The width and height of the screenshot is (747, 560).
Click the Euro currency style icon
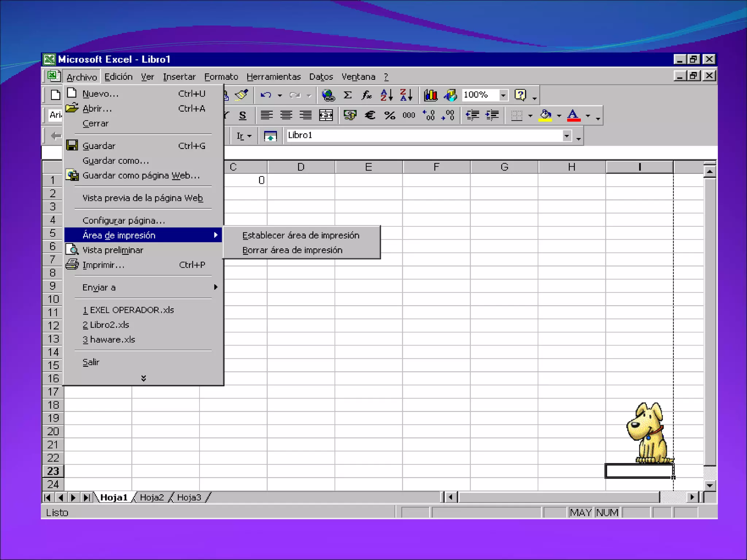(370, 116)
